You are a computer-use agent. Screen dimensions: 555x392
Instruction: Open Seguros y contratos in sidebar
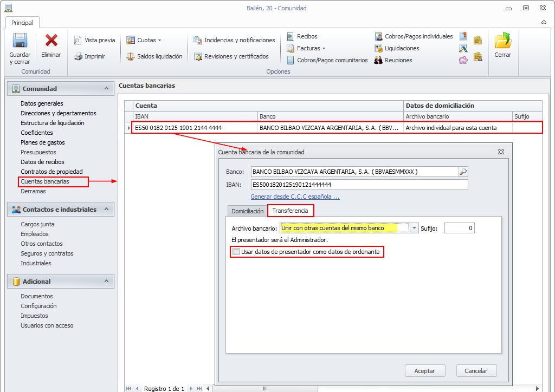47,254
